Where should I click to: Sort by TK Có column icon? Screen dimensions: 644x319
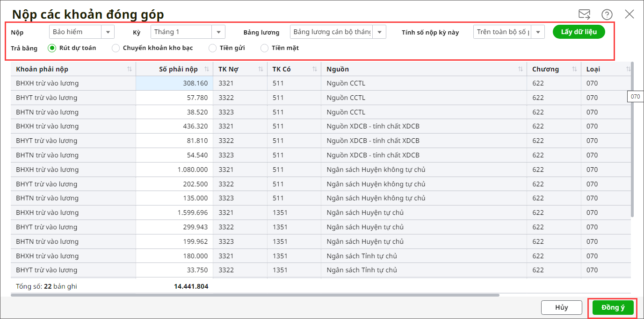click(314, 69)
